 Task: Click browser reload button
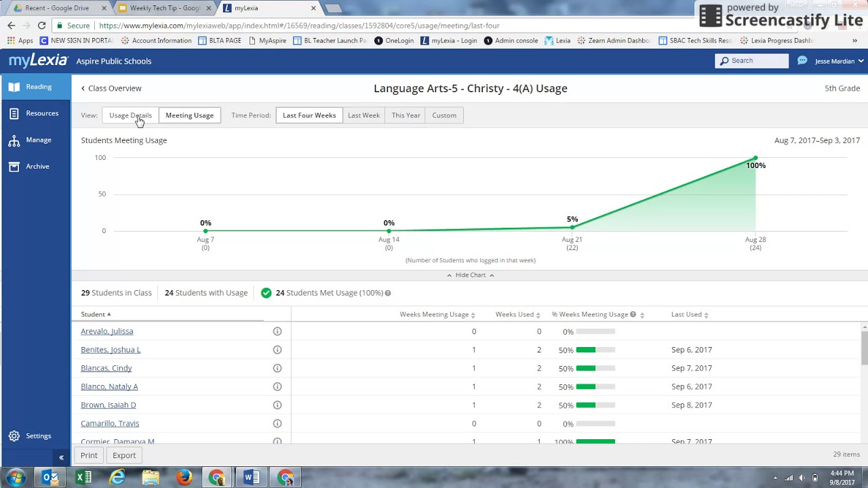pos(41,25)
